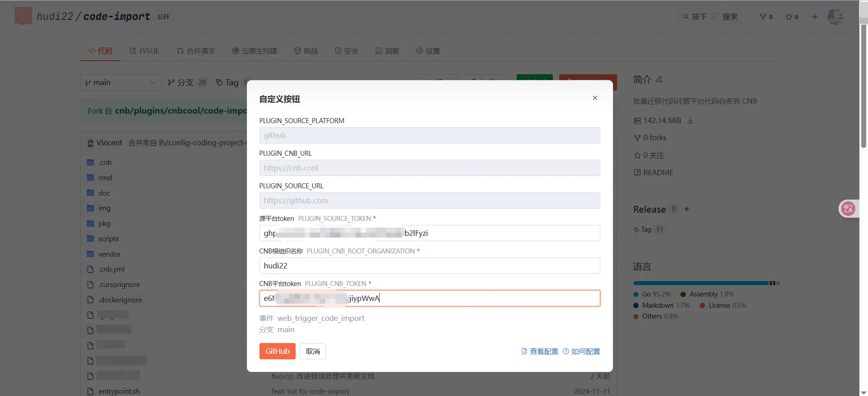868x396 pixels.
Task: Click the 0 关注 star entry
Action: click(x=649, y=155)
